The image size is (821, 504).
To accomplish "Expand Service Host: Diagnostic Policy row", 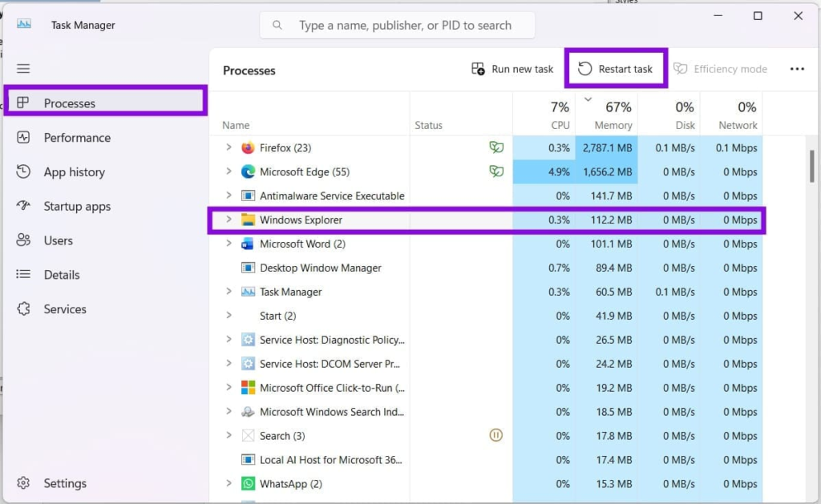I will (229, 339).
